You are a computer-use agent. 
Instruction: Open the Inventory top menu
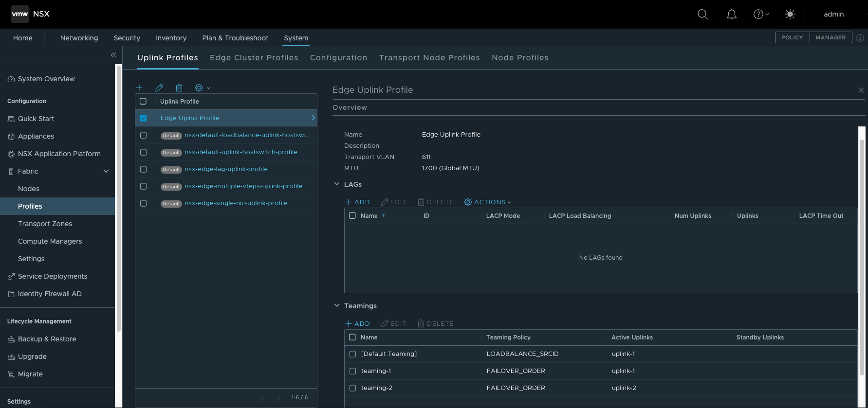(x=171, y=38)
